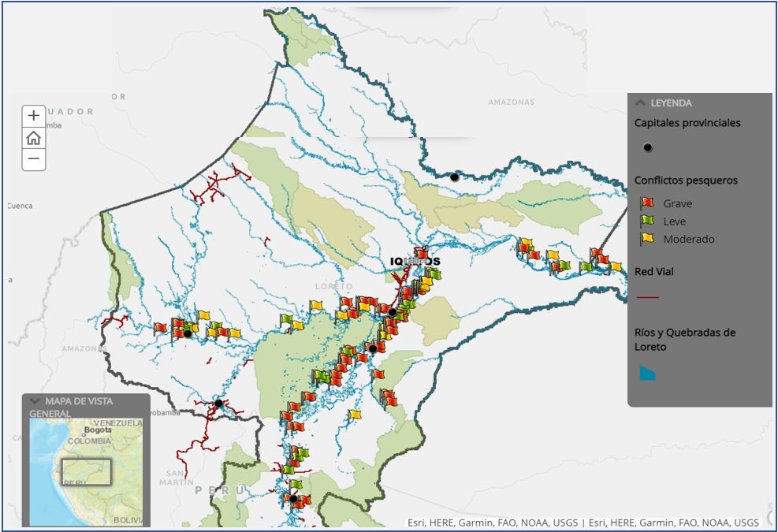This screenshot has width=778, height=532.
Task: Click the Capitales provinciales black dot symbol
Action: pos(647,147)
